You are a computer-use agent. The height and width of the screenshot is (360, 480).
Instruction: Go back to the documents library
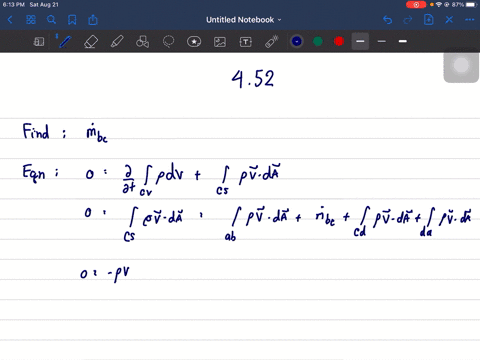[10, 20]
